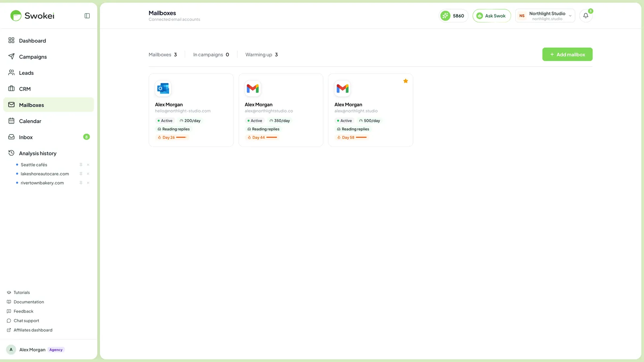
Task: Click the Add mailbox button
Action: click(x=567, y=54)
